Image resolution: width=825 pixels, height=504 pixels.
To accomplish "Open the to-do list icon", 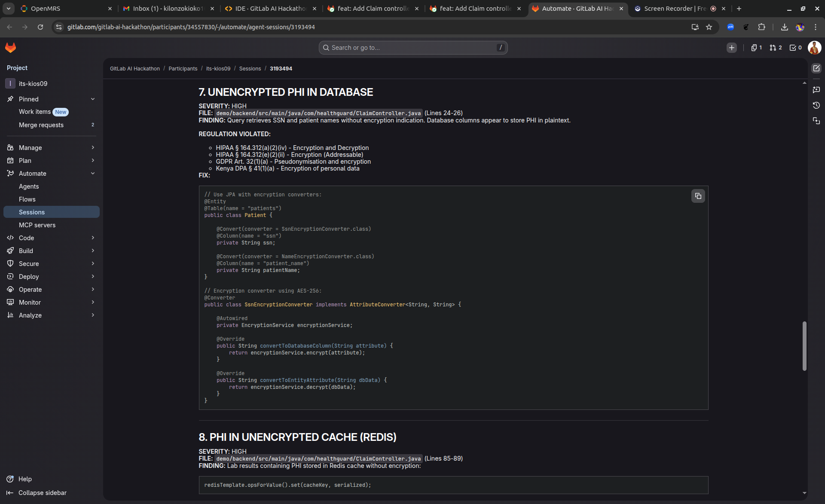I will (795, 48).
